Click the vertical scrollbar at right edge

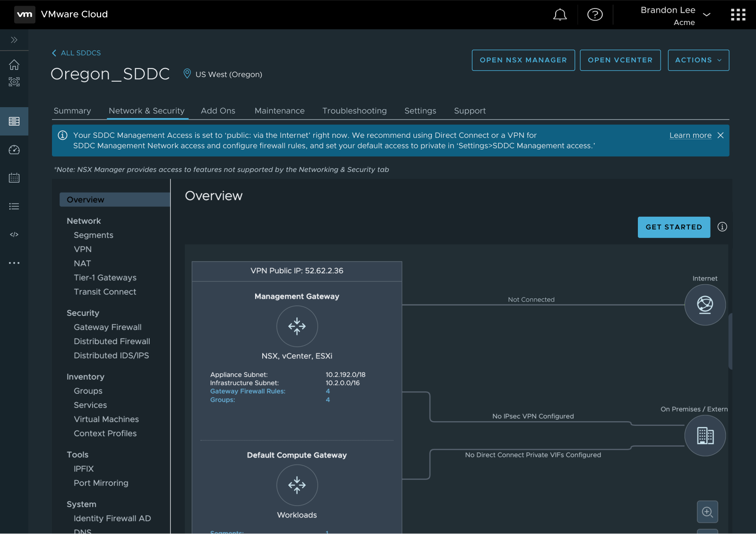tap(730, 341)
